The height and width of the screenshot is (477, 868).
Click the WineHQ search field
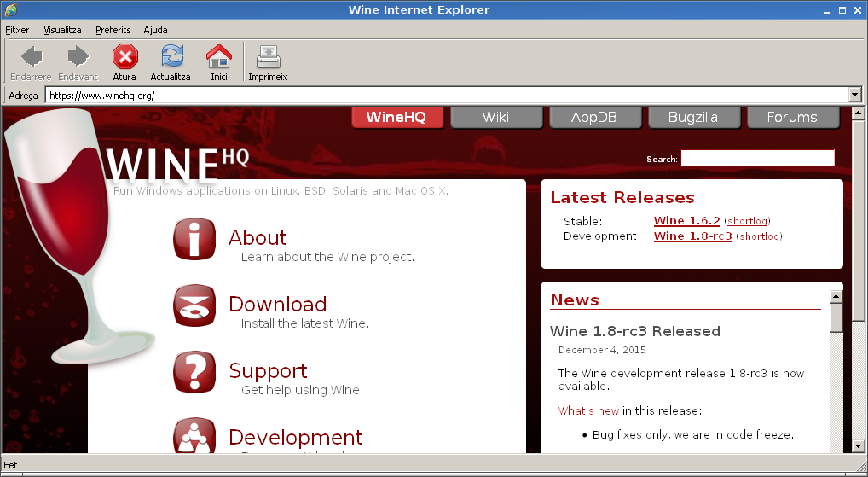point(757,159)
